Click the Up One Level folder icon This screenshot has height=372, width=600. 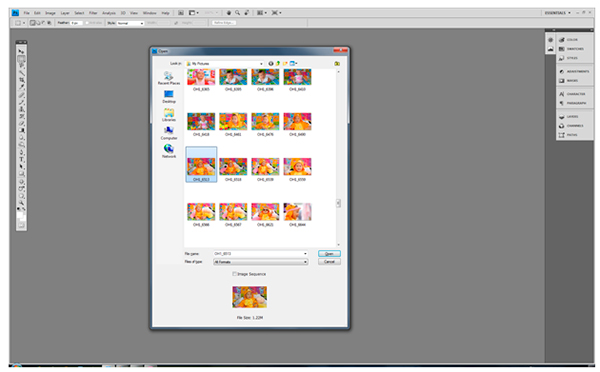(278, 64)
